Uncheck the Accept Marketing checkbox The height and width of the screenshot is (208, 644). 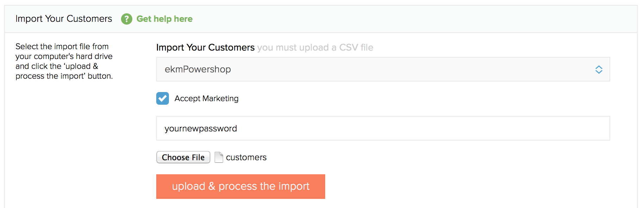(x=163, y=98)
